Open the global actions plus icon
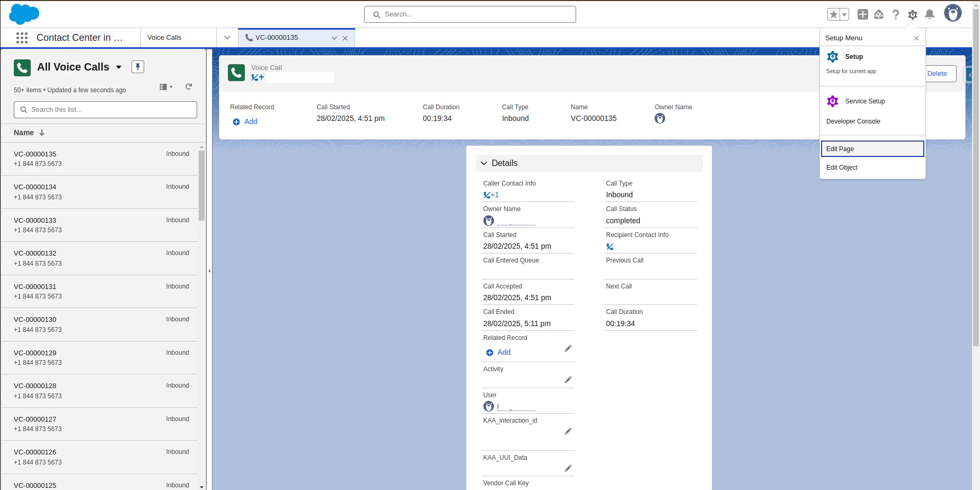The width and height of the screenshot is (980, 490). pos(862,14)
